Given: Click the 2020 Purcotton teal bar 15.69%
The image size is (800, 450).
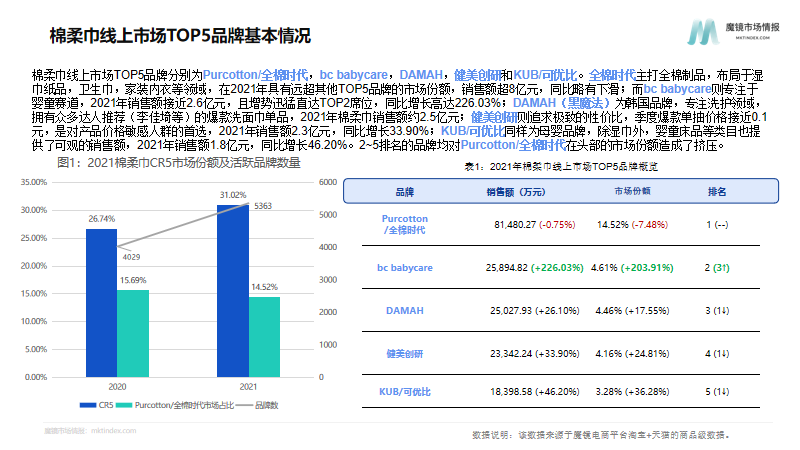Looking at the screenshot, I should [x=133, y=334].
